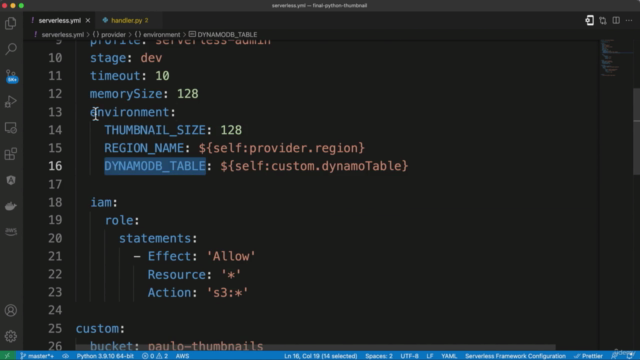Change the YAML language mode
640x360 pixels.
click(449, 356)
